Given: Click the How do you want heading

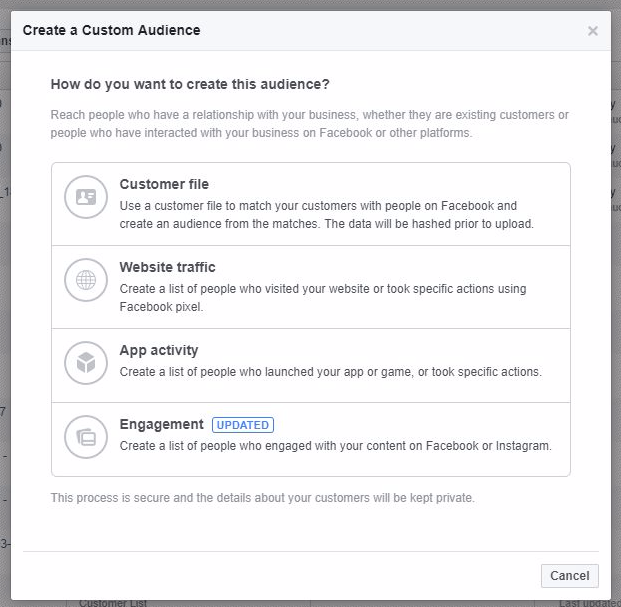Looking at the screenshot, I should [x=190, y=84].
